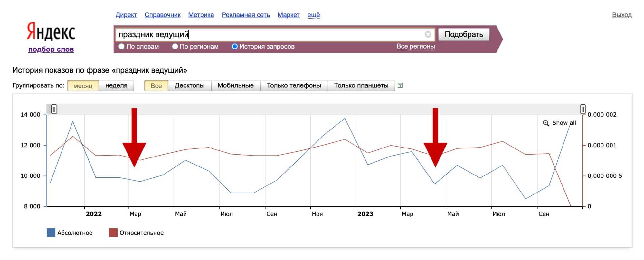The width and height of the screenshot is (644, 260).
Task: Click the Выход logout link
Action: [621, 15]
